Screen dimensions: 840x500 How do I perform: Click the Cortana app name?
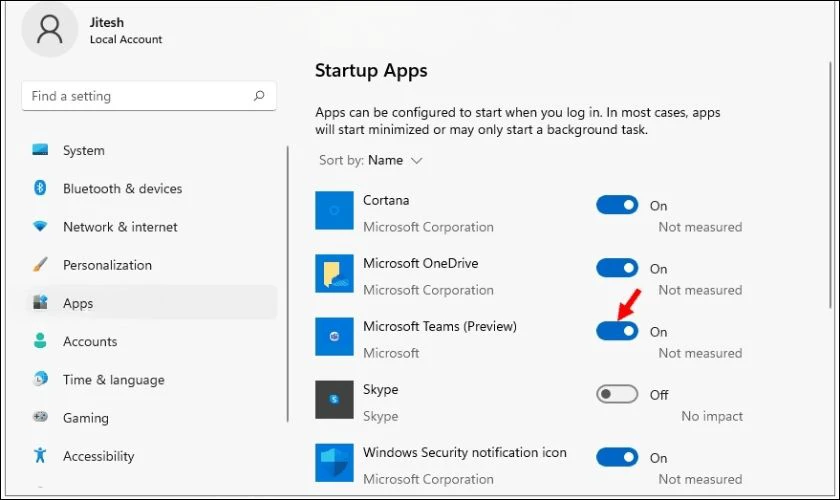point(386,200)
